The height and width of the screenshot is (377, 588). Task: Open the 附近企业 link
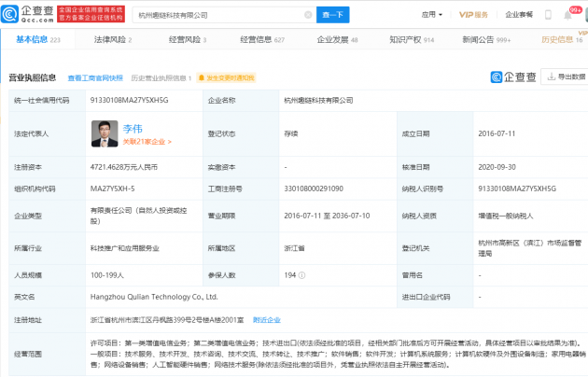coord(266,320)
